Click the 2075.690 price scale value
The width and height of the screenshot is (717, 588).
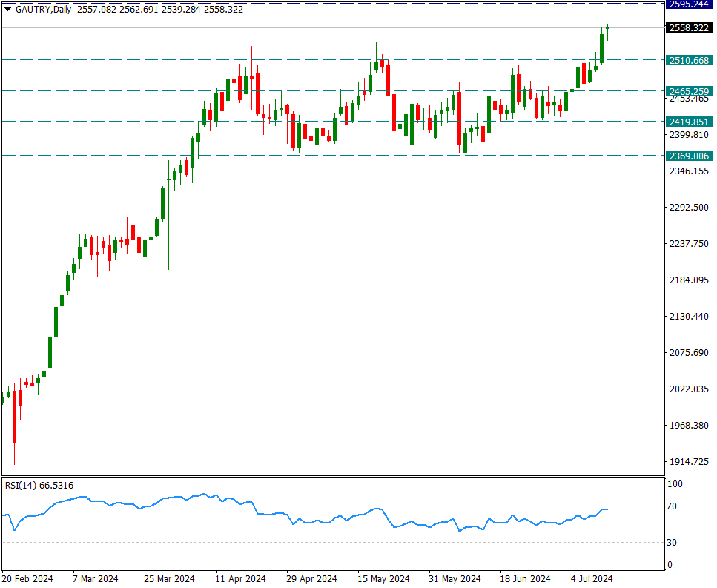click(x=689, y=353)
